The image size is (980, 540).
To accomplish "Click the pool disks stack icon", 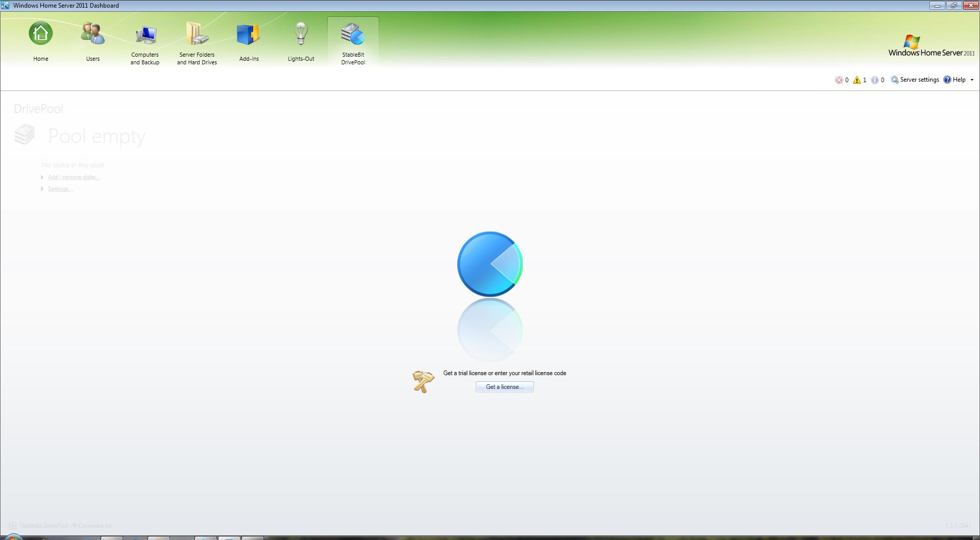I will coord(24,135).
